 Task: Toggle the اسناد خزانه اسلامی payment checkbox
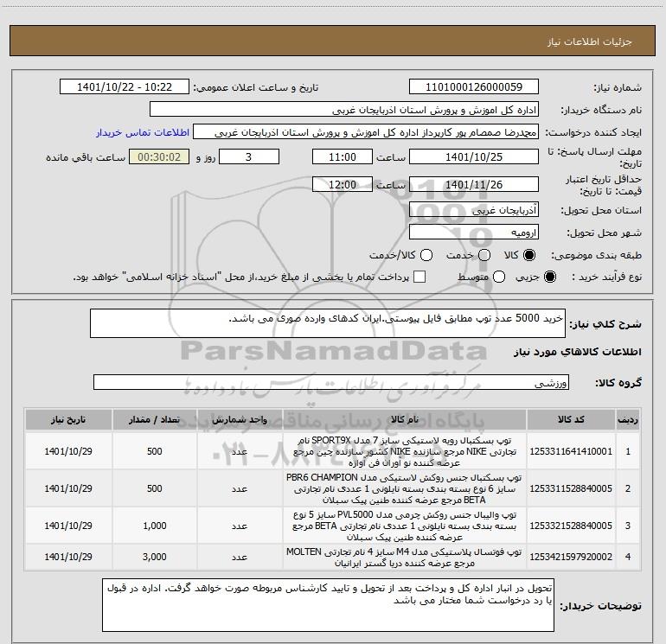tap(419, 277)
